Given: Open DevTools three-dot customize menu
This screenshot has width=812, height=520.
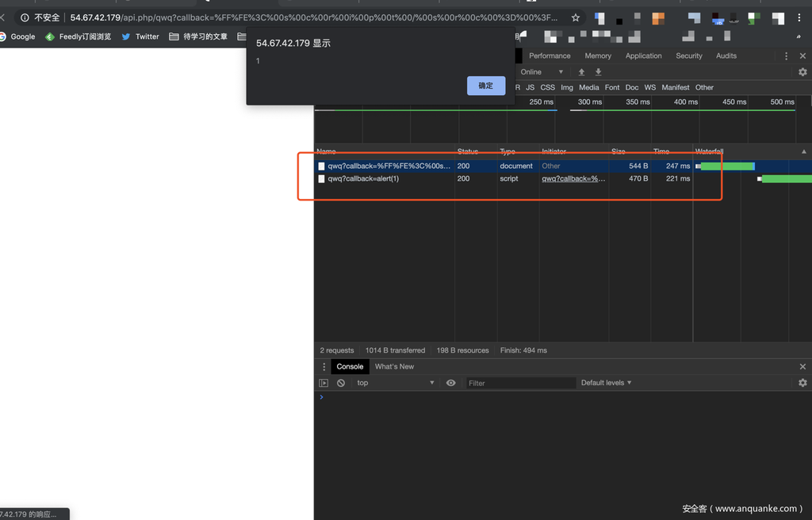Looking at the screenshot, I should click(786, 56).
